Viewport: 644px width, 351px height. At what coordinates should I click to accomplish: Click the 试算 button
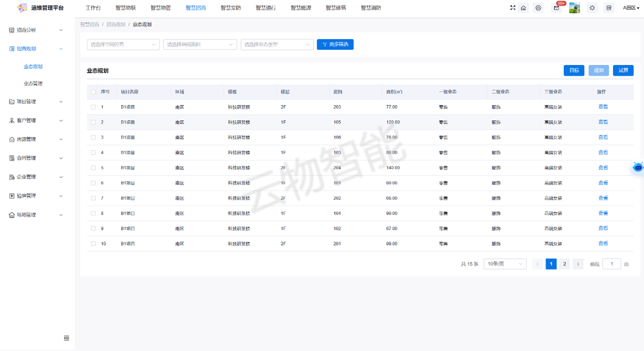(623, 71)
